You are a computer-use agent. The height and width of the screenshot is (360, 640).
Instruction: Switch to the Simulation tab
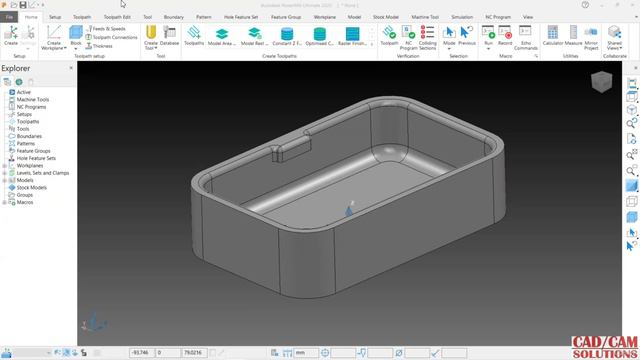coord(462,17)
